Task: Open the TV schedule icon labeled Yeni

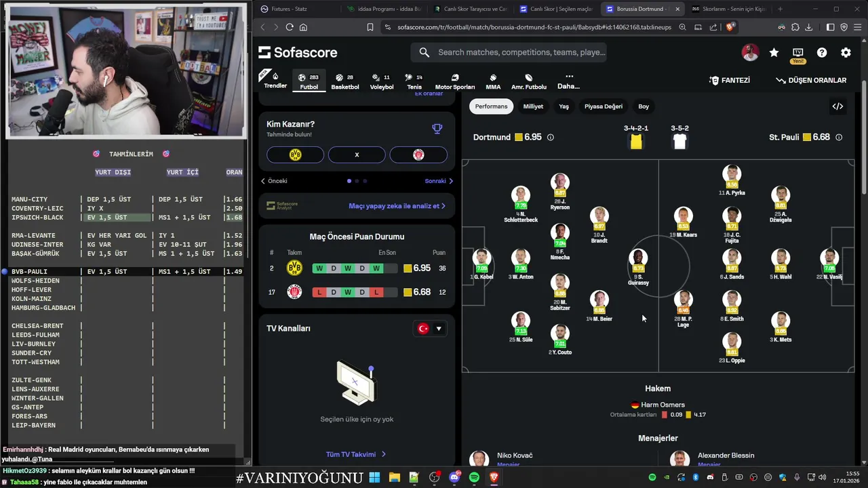Action: (797, 55)
